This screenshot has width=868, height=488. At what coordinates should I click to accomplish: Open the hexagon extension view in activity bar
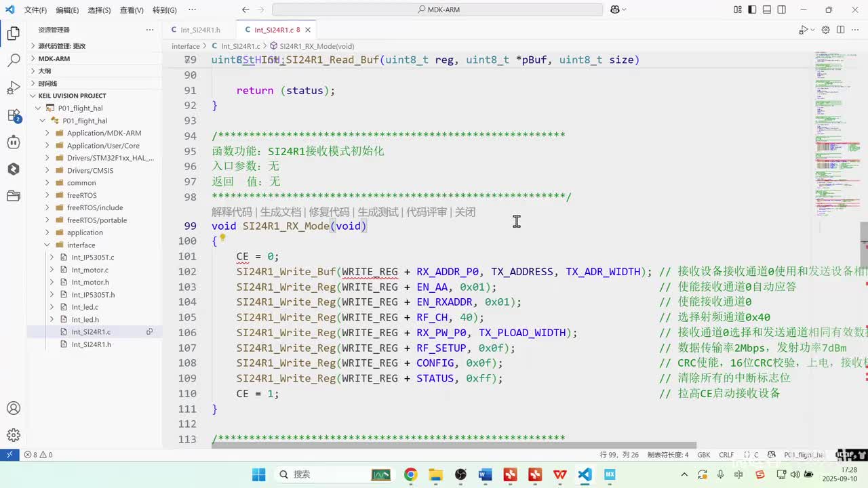pos(14,169)
